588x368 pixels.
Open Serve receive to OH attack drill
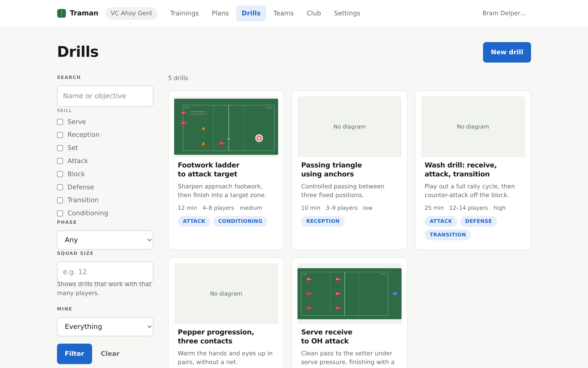pyautogui.click(x=327, y=336)
